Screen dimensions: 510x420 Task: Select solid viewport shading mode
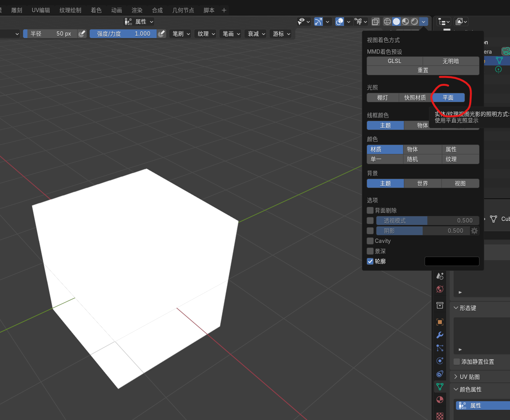396,22
